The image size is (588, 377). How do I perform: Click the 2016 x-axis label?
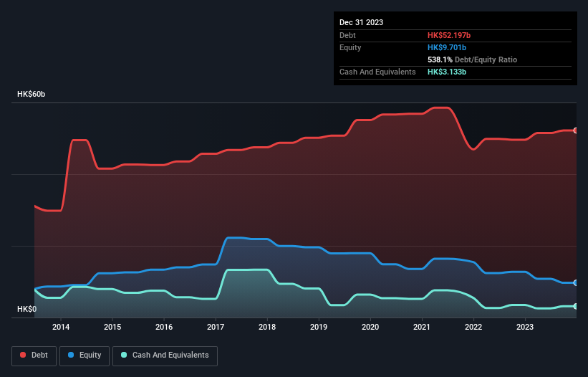point(164,327)
